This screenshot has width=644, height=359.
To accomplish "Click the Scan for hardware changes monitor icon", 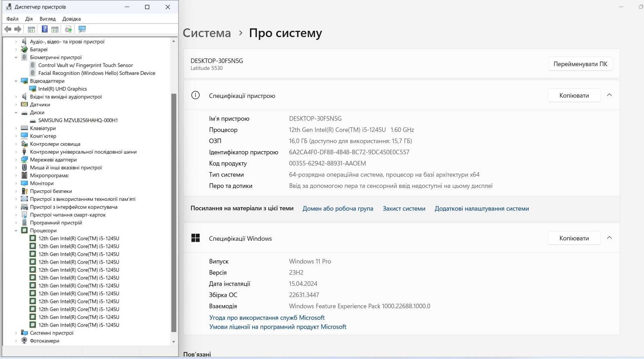I will [82, 29].
